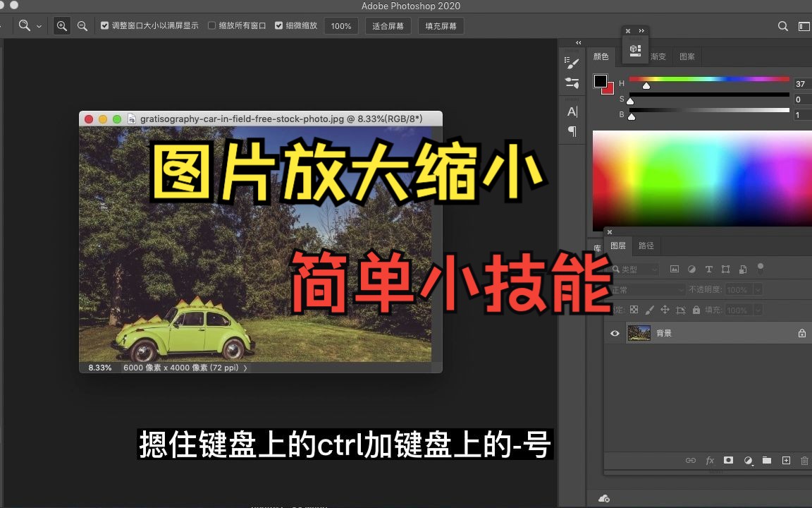Click the Delete layer trash icon
812x508 pixels.
[804, 460]
